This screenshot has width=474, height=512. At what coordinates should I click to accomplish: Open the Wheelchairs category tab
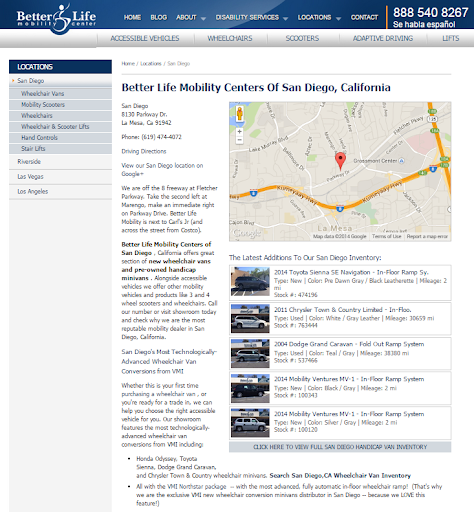click(230, 38)
